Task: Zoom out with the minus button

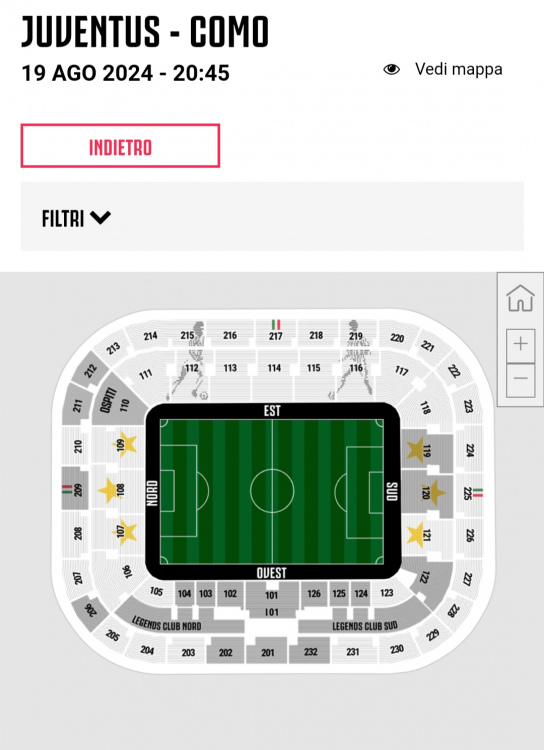Action: coord(521,380)
